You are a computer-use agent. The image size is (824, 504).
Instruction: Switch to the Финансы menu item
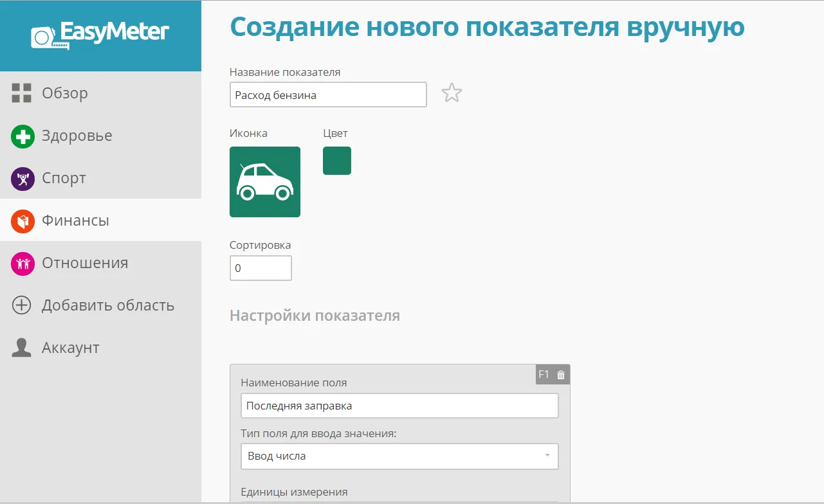(74, 220)
